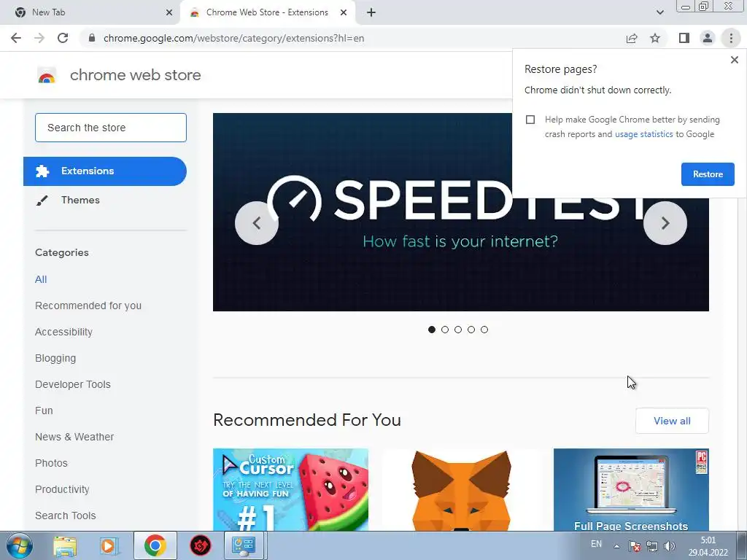Open the Blogging category
Viewport: 747px width, 560px height.
tap(55, 358)
